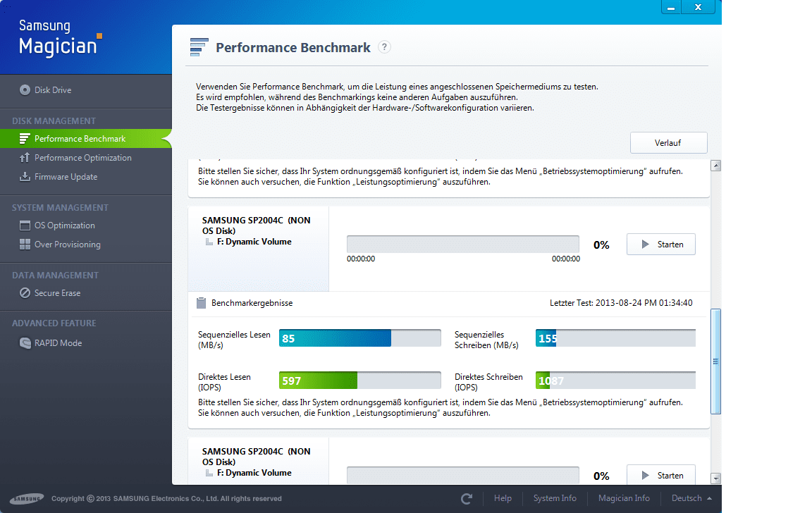This screenshot has height=513, width=812.
Task: Open the Deutsch language dropdown
Action: pyautogui.click(x=691, y=498)
